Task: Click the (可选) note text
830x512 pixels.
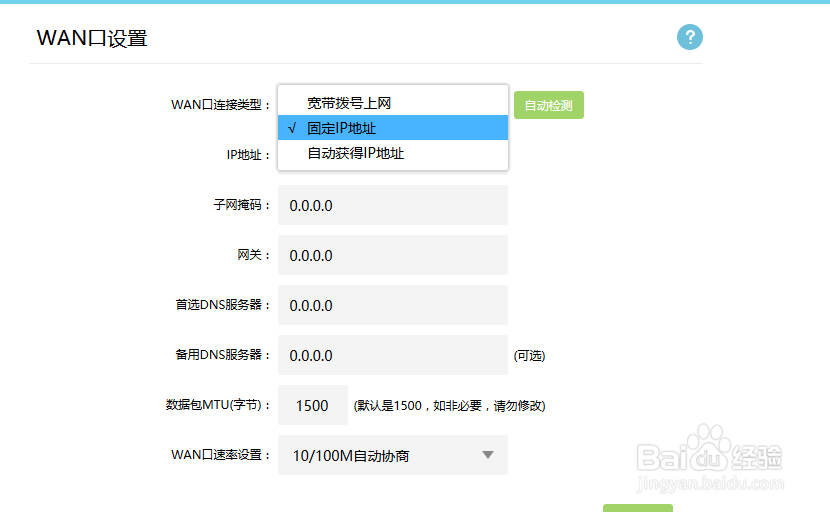Action: (529, 355)
